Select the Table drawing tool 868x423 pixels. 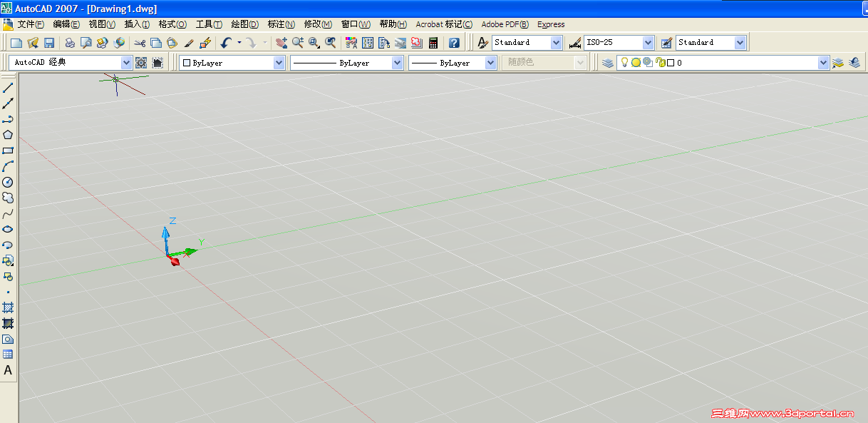(x=8, y=355)
